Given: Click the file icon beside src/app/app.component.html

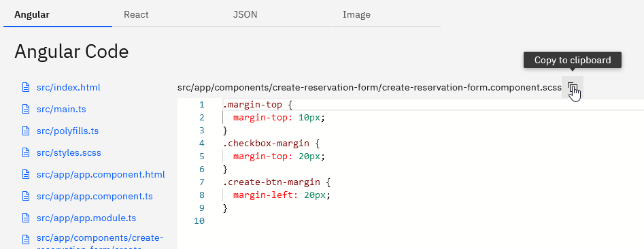Looking at the screenshot, I should pos(26,175).
